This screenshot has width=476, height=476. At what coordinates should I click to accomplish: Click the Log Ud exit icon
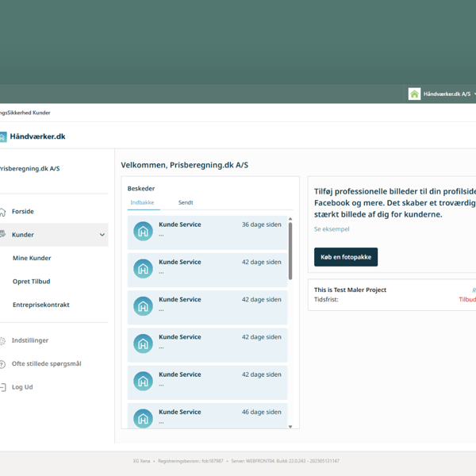[2, 387]
